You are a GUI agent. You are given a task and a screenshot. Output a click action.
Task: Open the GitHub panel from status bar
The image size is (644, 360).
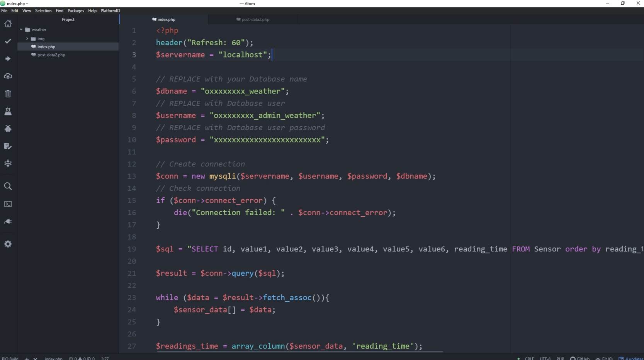(580, 358)
